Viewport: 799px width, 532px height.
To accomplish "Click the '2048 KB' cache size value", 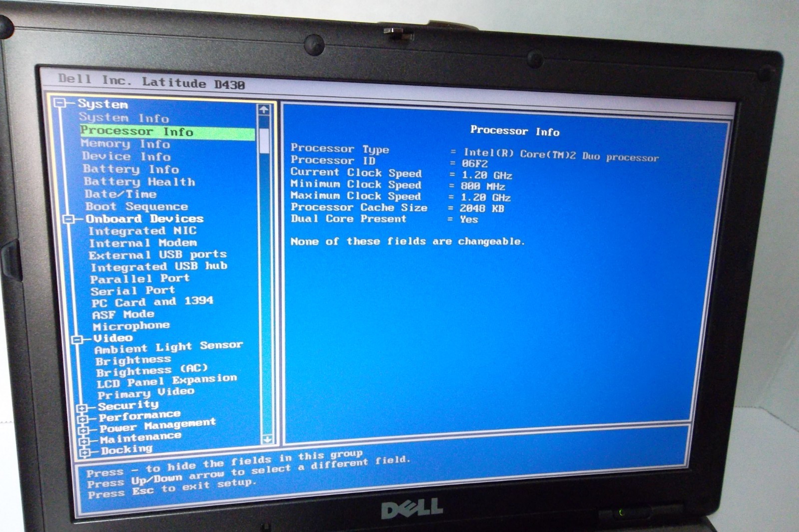I will click(x=482, y=208).
